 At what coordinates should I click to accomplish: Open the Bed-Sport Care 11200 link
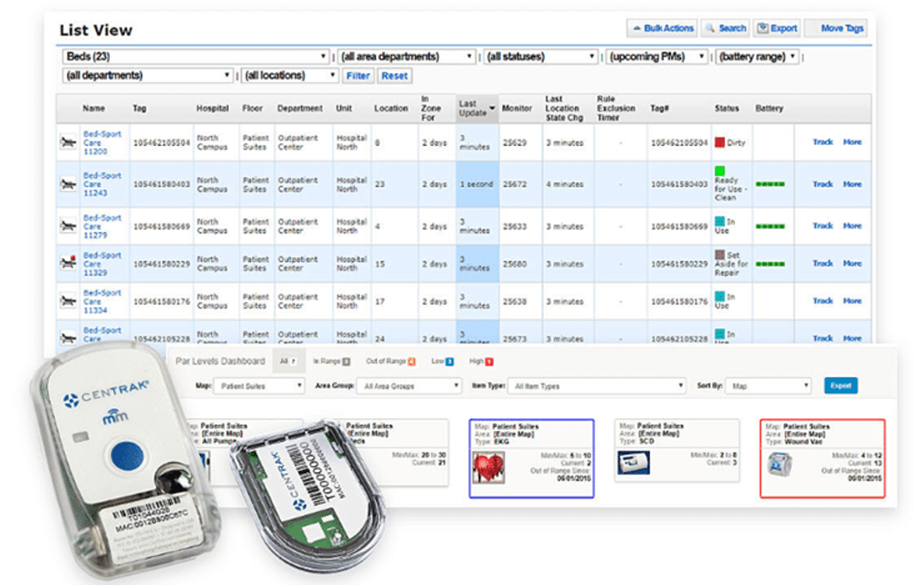(x=102, y=142)
